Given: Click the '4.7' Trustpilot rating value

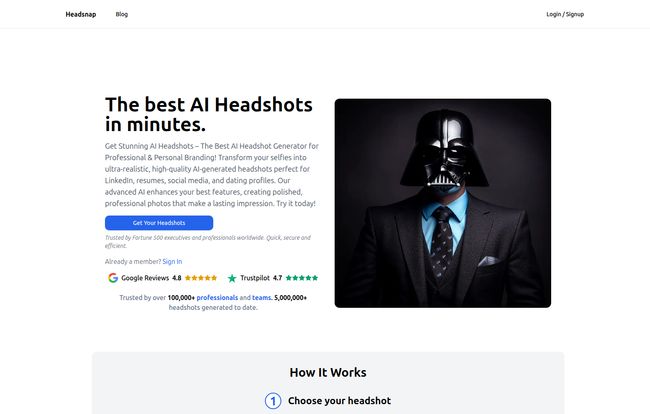Looking at the screenshot, I should click(x=277, y=278).
